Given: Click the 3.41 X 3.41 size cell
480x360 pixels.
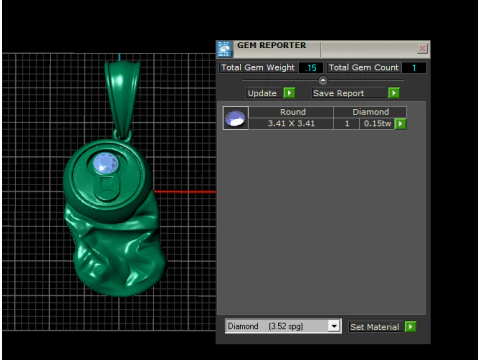Looking at the screenshot, I should [x=291, y=124].
